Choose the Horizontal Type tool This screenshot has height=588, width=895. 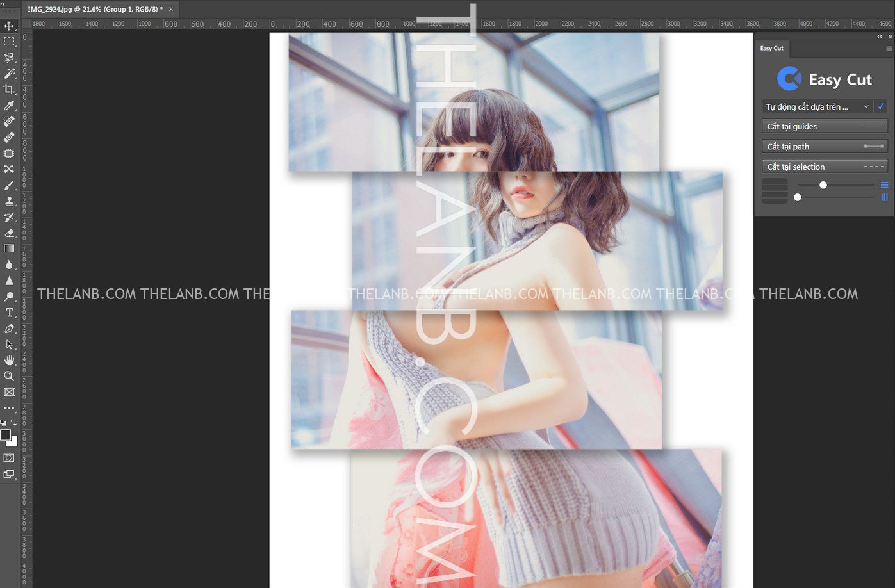click(x=9, y=313)
